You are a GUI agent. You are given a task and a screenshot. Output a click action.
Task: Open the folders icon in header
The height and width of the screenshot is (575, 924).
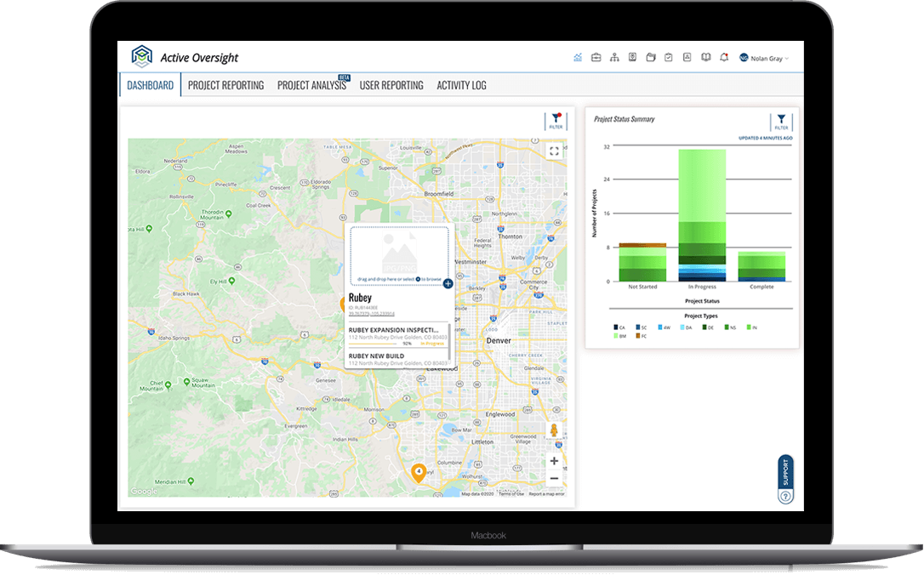coord(651,58)
